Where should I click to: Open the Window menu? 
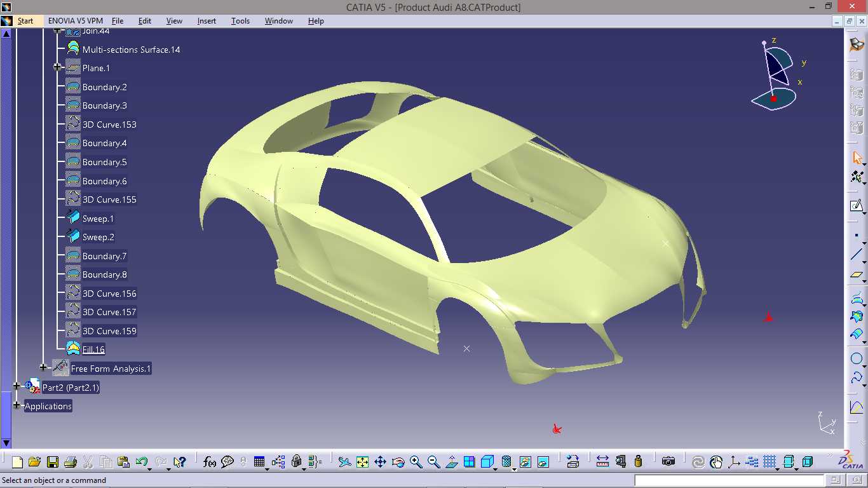[x=279, y=21]
